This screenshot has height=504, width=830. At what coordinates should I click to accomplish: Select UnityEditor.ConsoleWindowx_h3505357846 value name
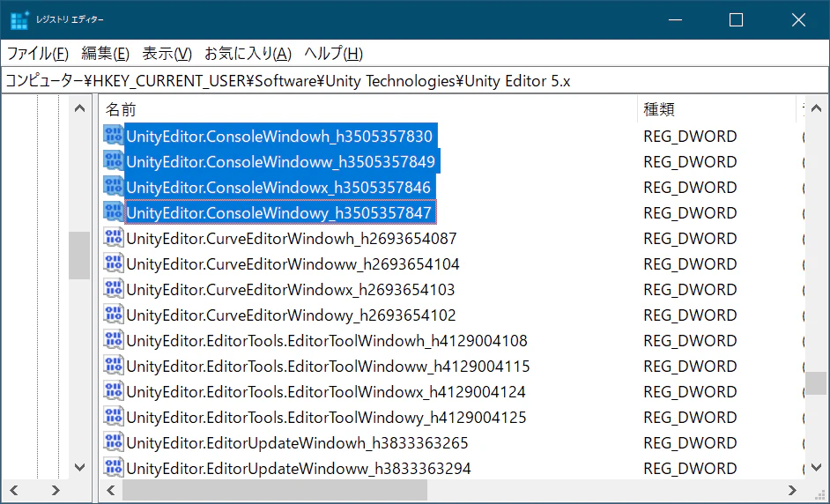[278, 188]
